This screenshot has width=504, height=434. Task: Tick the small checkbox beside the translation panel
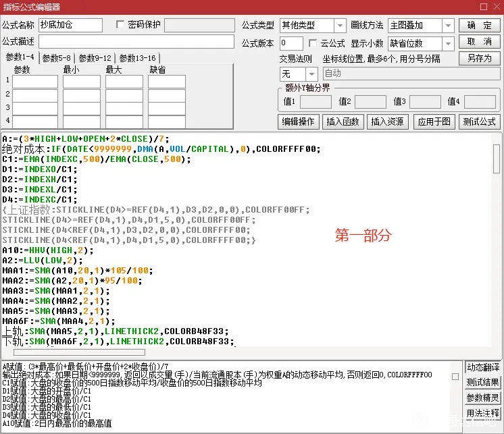click(x=455, y=377)
